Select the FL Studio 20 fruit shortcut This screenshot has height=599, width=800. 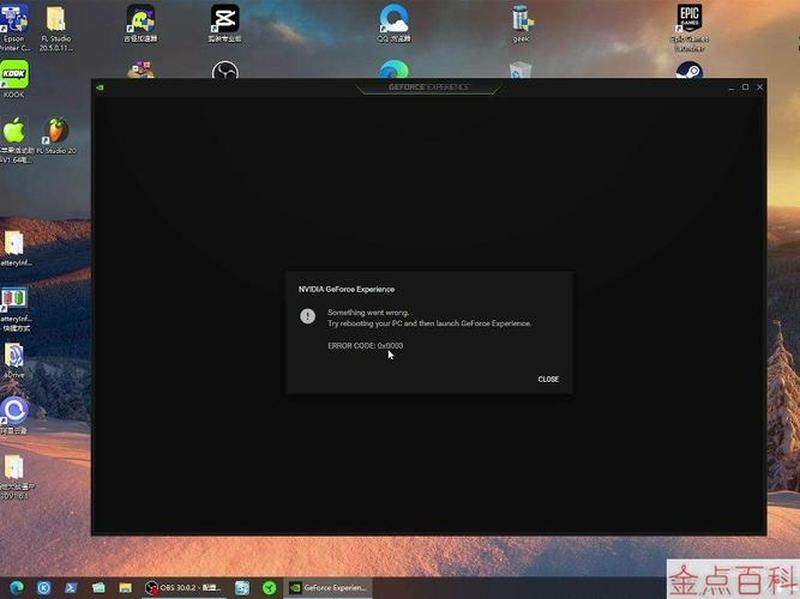tap(57, 136)
